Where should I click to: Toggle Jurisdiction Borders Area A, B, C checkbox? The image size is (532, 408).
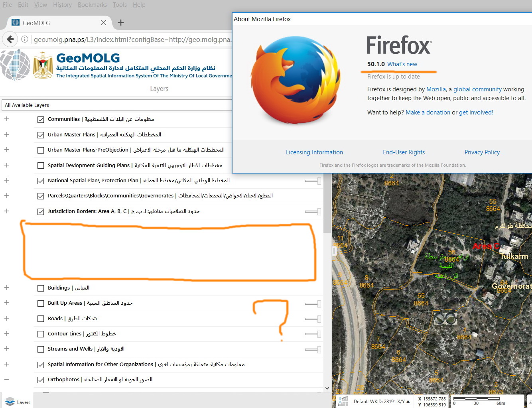[41, 211]
